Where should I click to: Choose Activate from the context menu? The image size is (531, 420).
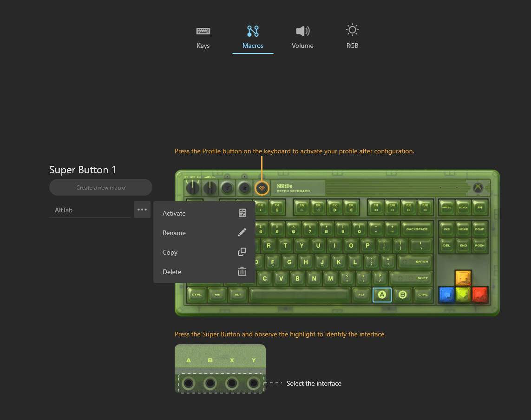pyautogui.click(x=204, y=213)
